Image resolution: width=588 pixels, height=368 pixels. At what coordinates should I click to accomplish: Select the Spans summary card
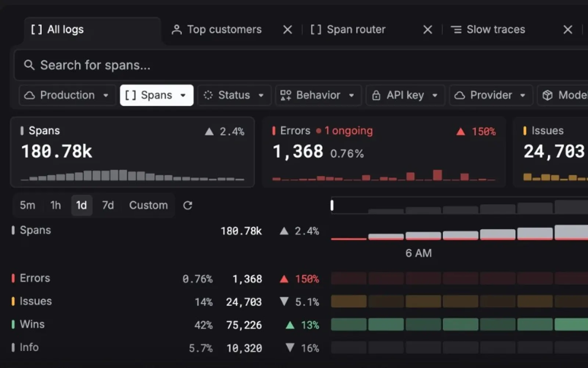tap(133, 152)
